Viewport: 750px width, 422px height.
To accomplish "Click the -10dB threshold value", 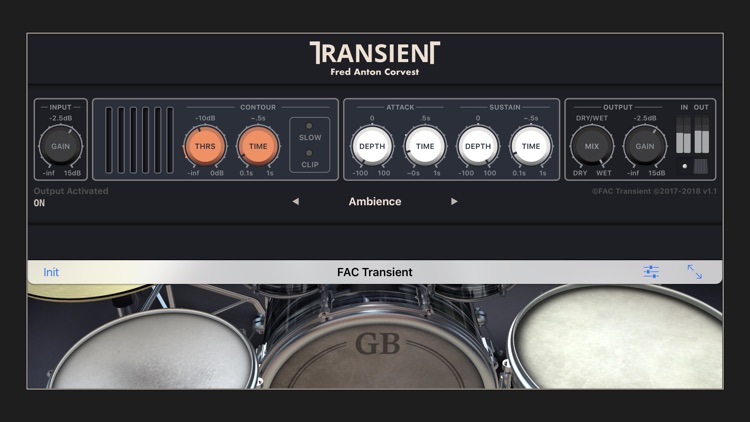I will pos(205,118).
